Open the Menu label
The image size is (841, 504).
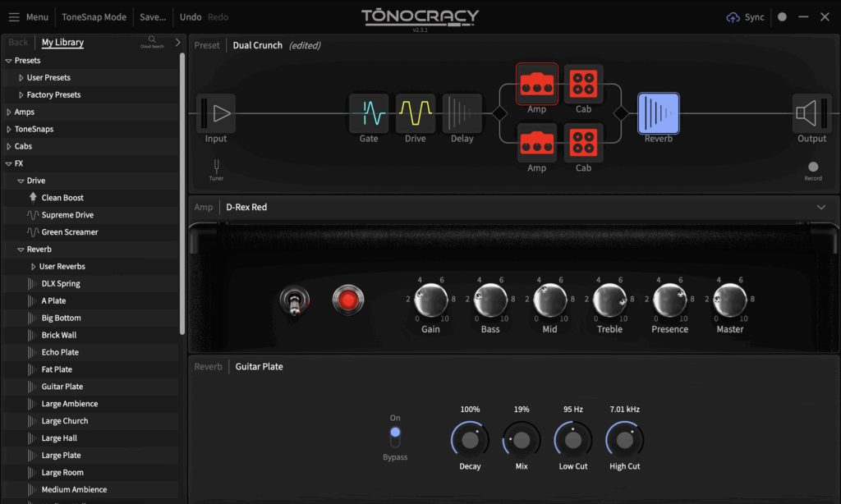point(37,17)
